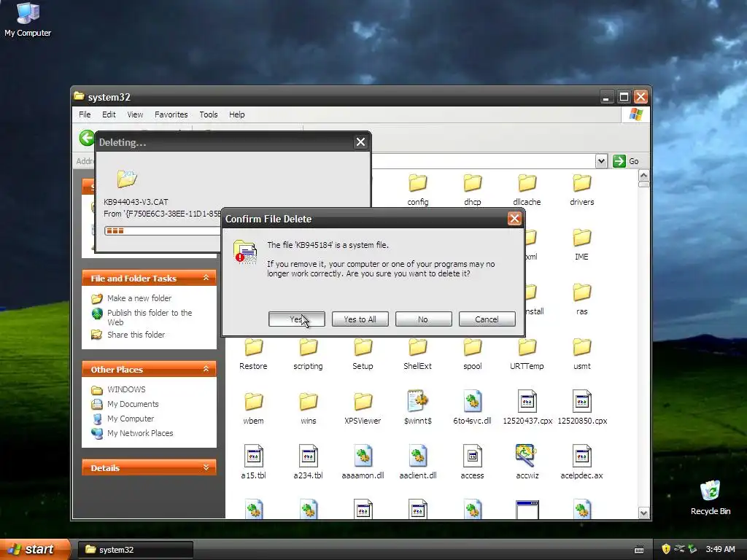Select the URTTemp folder
747x560 pixels.
coord(527,354)
